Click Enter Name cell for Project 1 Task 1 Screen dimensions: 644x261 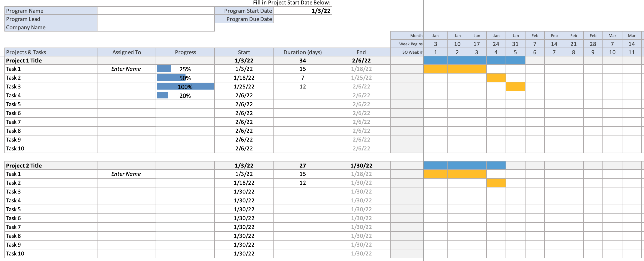coord(126,69)
